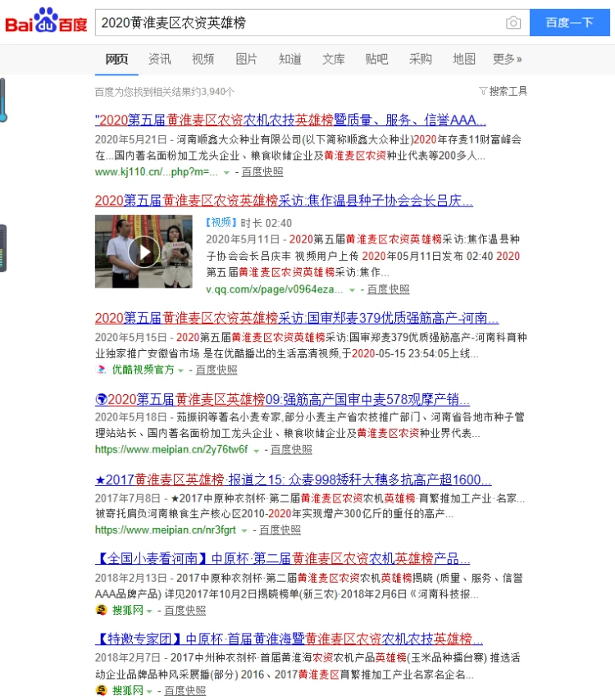Click 搜狐网 icon under 全国小麦看河南 result
The height and width of the screenshot is (700, 615).
pyautogui.click(x=102, y=610)
